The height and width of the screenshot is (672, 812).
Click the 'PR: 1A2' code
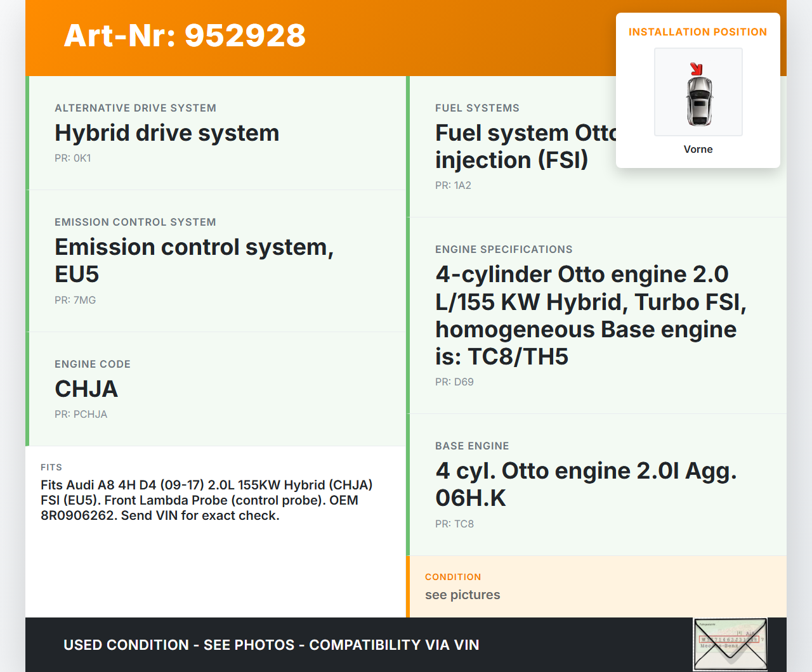coord(453,185)
